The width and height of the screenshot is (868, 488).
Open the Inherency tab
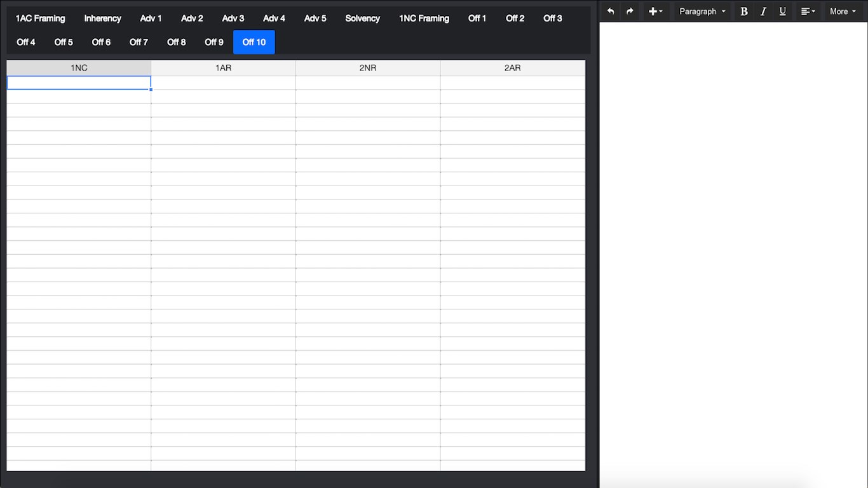(x=102, y=18)
